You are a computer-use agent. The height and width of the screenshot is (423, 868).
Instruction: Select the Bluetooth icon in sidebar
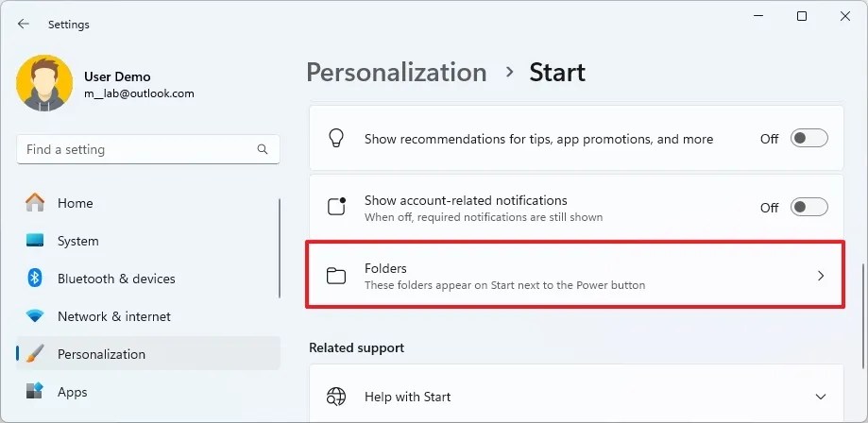coord(35,278)
